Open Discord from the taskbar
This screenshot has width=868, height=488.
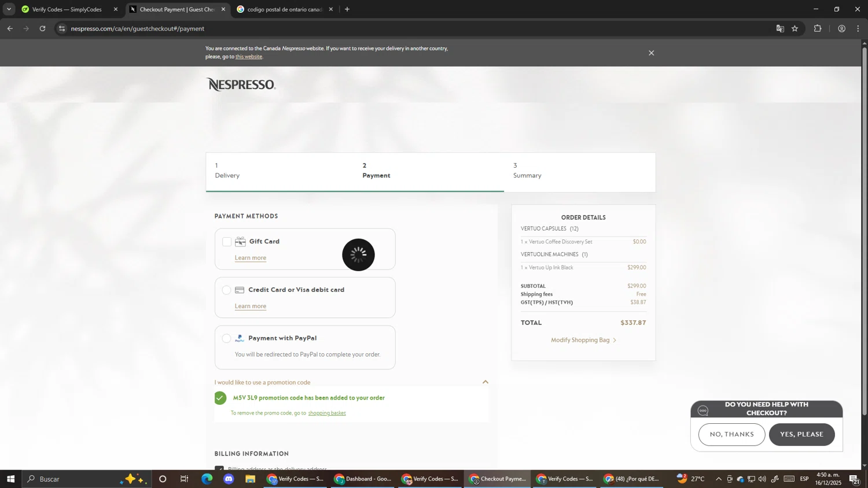tap(229, 479)
